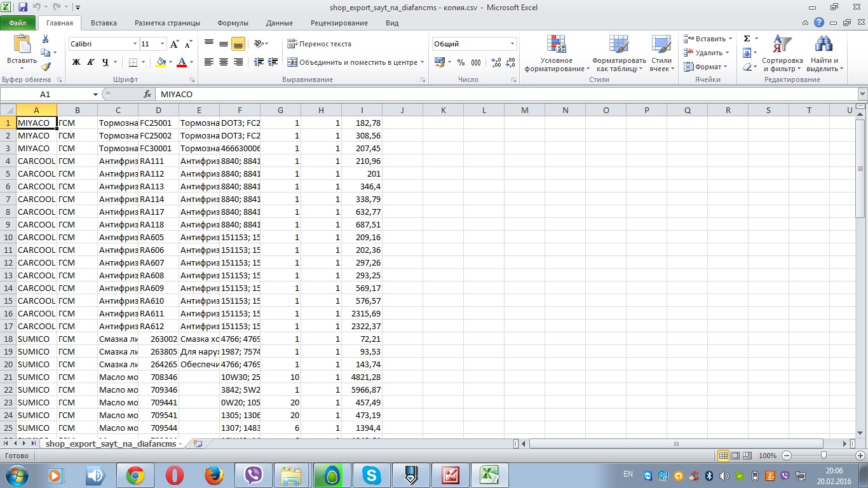Open the fill color dropdown arrow
Screen dimensions: 868x488
[x=170, y=62]
